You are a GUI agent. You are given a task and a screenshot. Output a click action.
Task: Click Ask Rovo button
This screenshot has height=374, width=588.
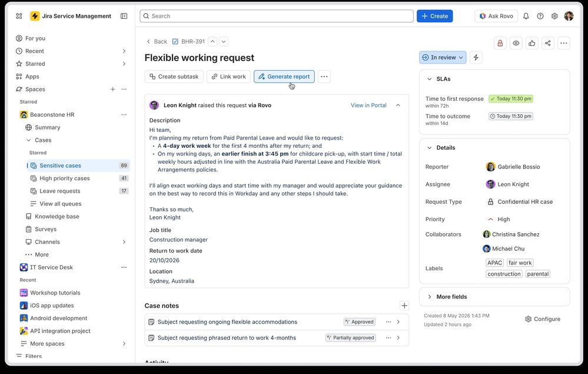[x=496, y=16]
